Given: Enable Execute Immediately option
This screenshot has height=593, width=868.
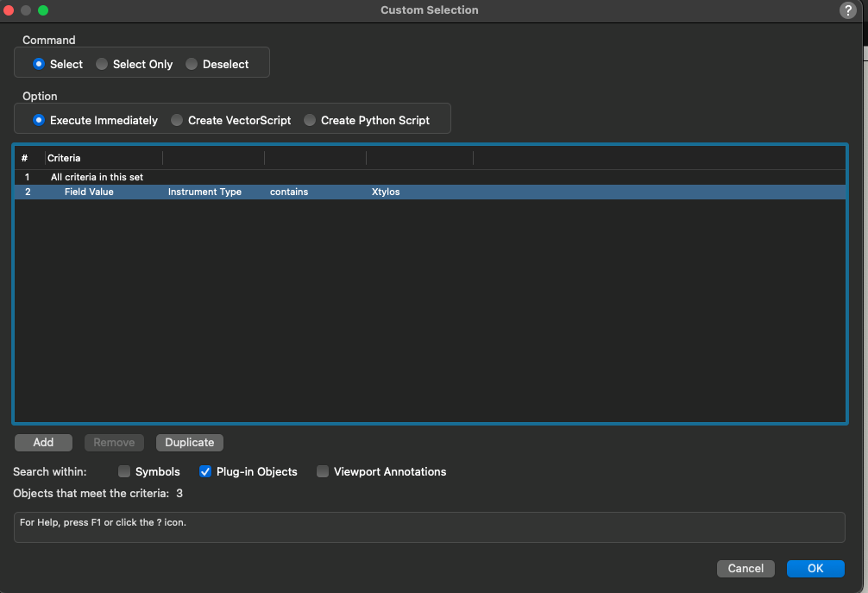Looking at the screenshot, I should point(38,120).
